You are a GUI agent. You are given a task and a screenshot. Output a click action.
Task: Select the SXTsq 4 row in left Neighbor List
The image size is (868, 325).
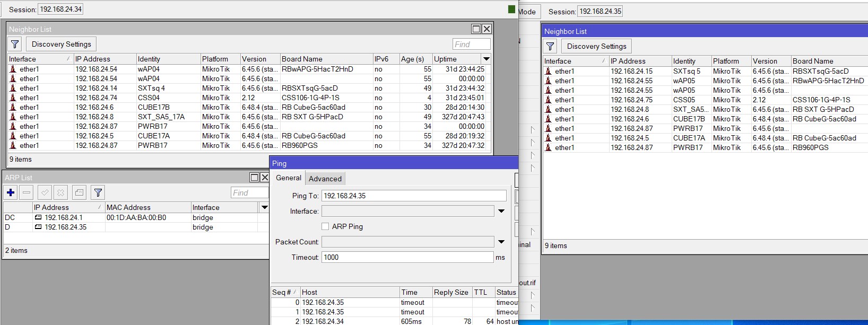(249, 88)
